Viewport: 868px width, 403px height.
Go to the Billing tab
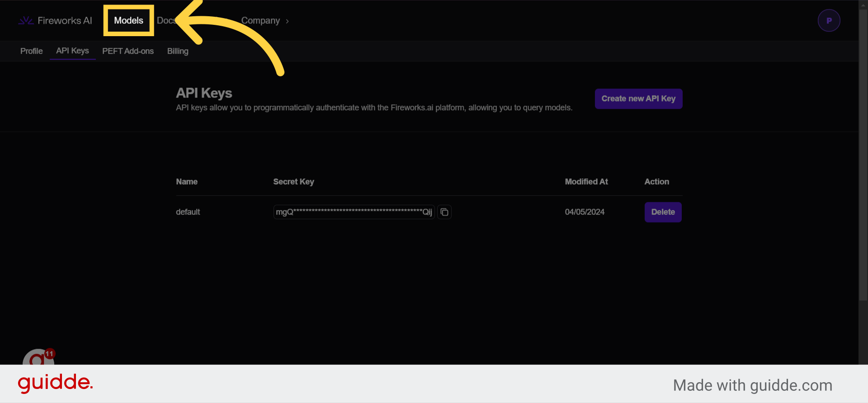[178, 51]
